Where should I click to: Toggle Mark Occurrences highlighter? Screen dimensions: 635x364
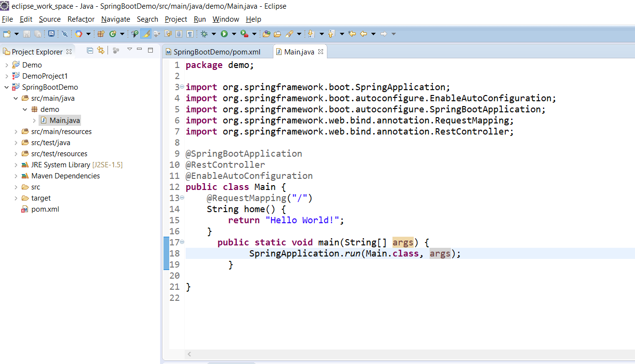pyautogui.click(x=146, y=34)
